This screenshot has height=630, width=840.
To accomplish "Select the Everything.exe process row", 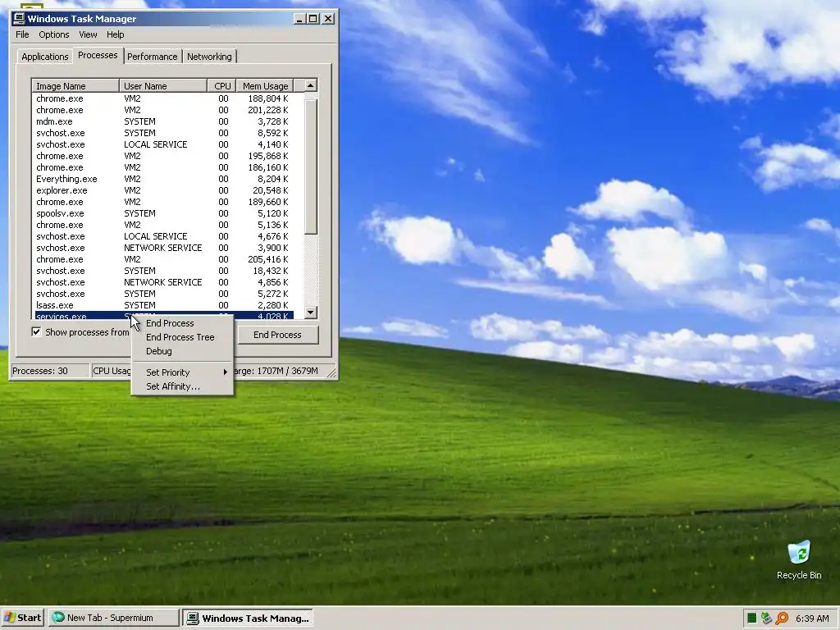I will (163, 179).
